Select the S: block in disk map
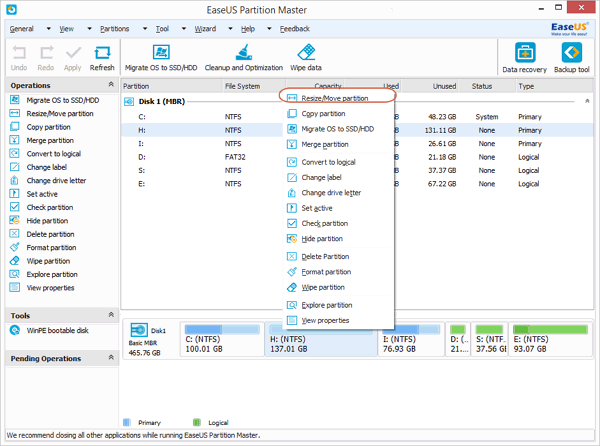The width and height of the screenshot is (600, 446). [x=489, y=339]
